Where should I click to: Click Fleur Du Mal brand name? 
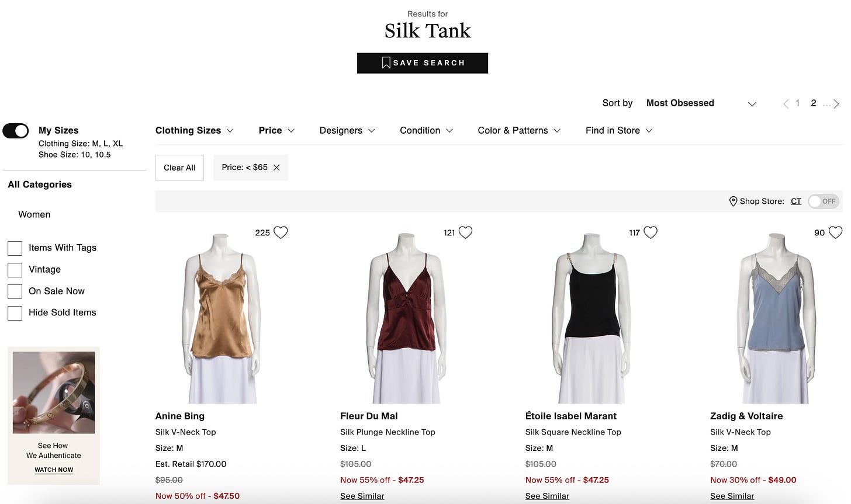click(x=369, y=416)
